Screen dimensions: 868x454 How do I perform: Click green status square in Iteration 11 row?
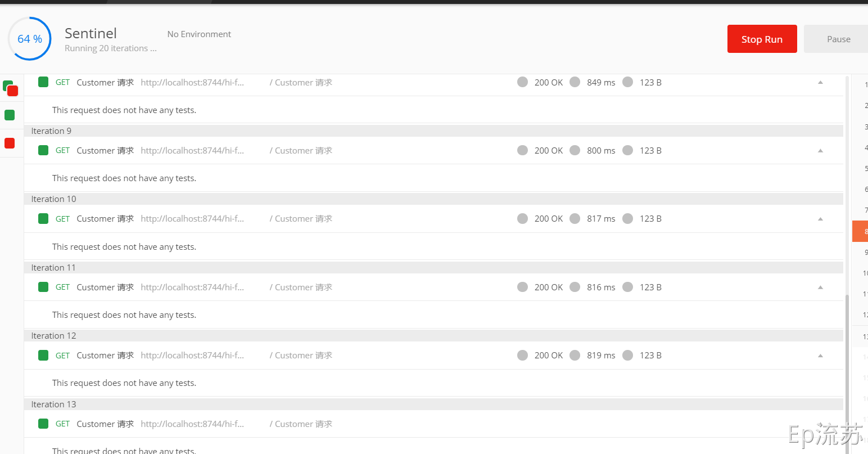click(43, 287)
